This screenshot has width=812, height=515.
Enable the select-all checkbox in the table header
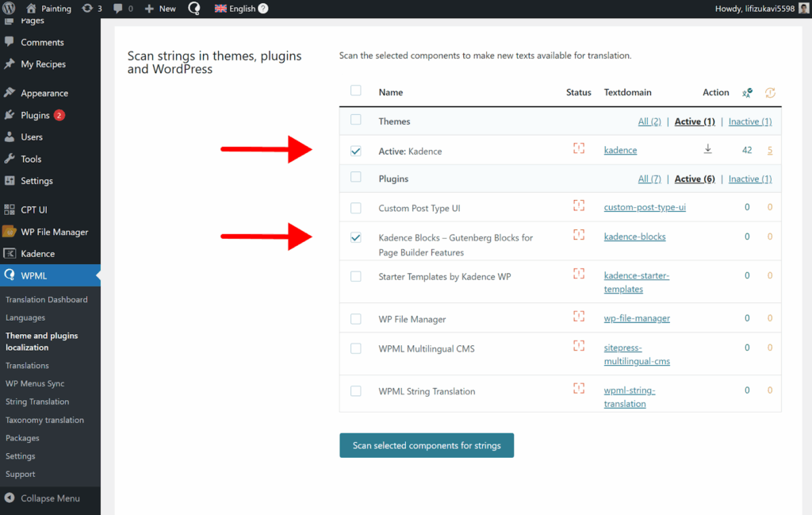[x=355, y=90]
